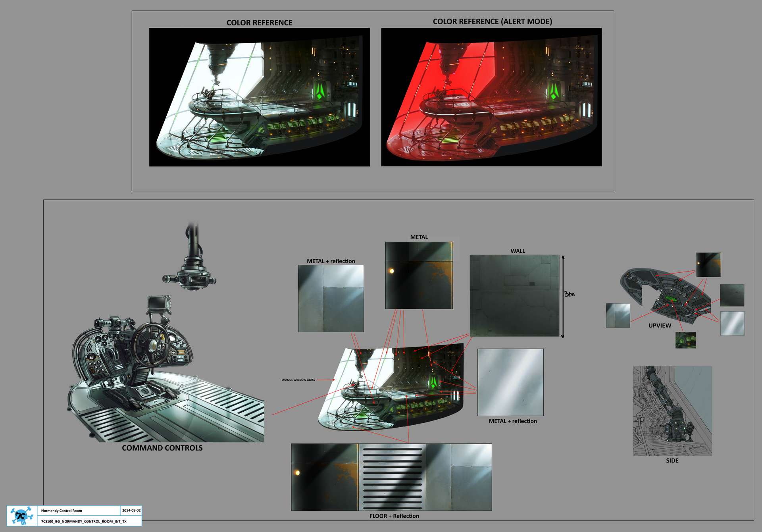Click the SIDE view line drawing
762x532 pixels.
(672, 411)
